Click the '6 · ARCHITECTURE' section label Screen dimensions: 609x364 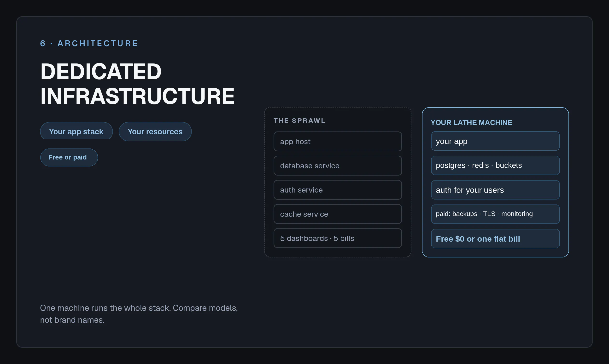pos(89,43)
